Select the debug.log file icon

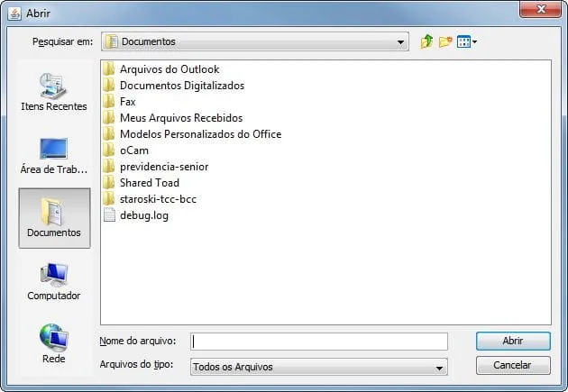pyautogui.click(x=109, y=215)
